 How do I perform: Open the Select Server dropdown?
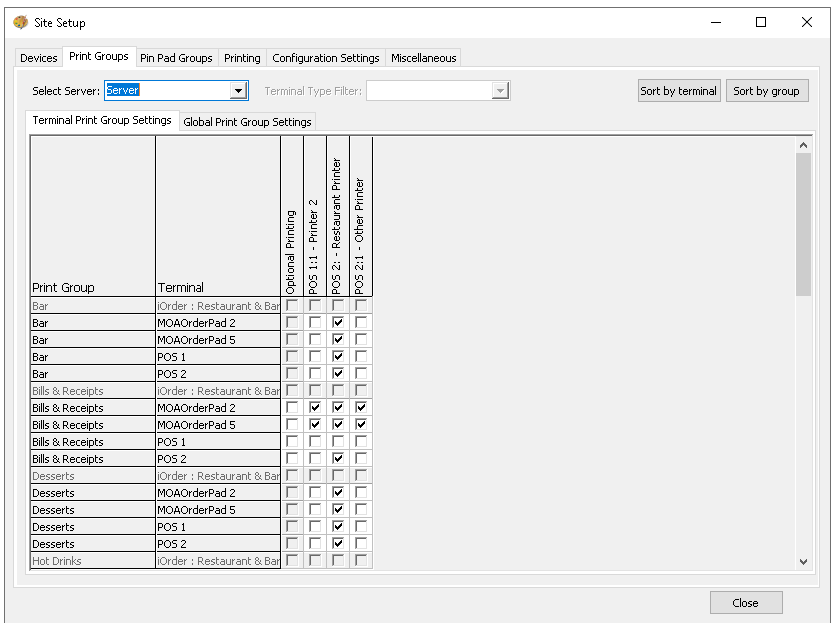coord(238,91)
